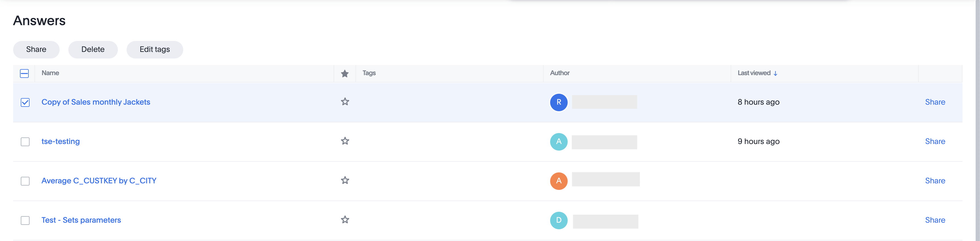Check the Test - Sets parameters checkbox
980x241 pixels.
(25, 221)
